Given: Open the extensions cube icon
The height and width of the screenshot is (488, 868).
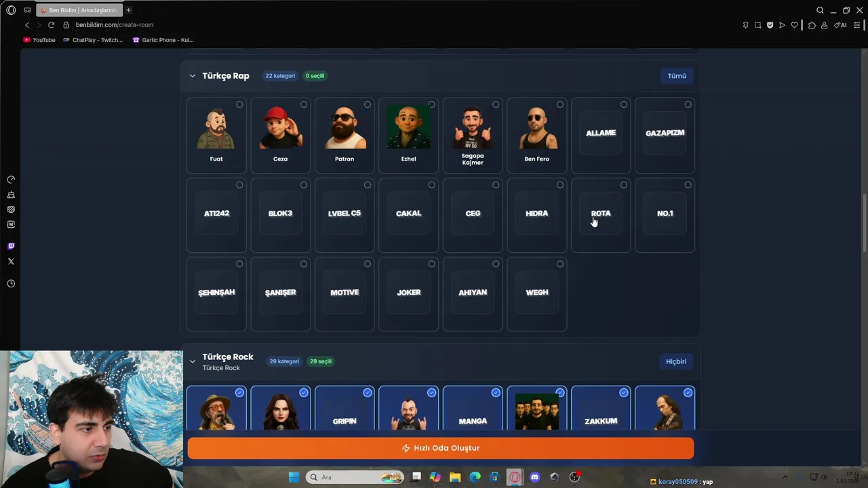Looking at the screenshot, I should pyautogui.click(x=812, y=25).
